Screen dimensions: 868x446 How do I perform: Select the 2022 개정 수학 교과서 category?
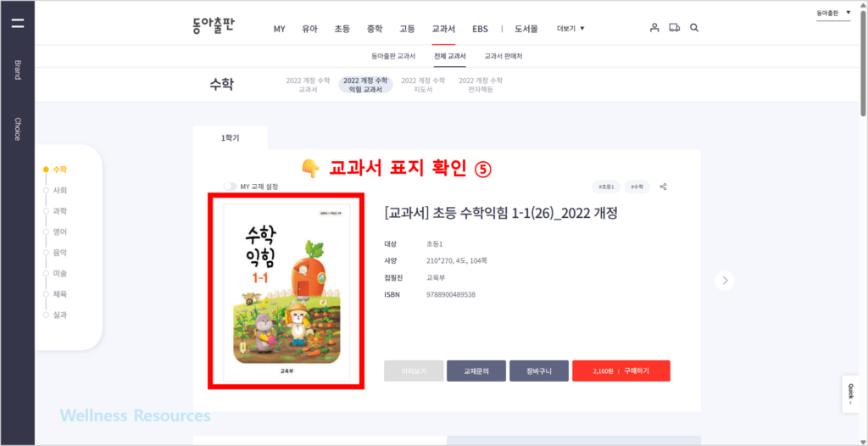(308, 85)
